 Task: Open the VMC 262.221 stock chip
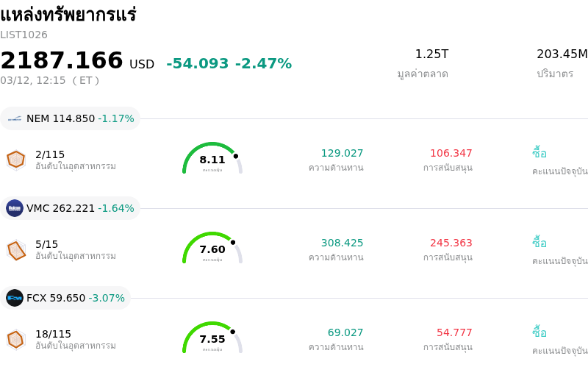71,208
